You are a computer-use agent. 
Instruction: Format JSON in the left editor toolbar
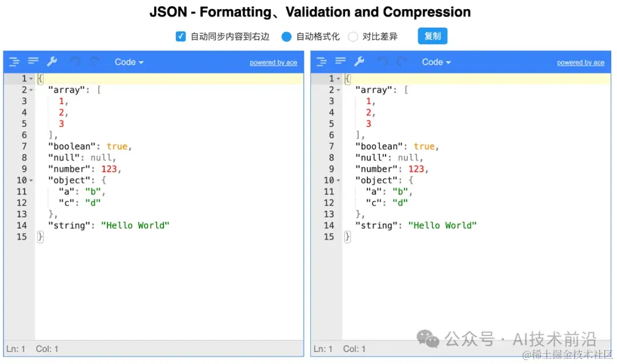(14, 61)
